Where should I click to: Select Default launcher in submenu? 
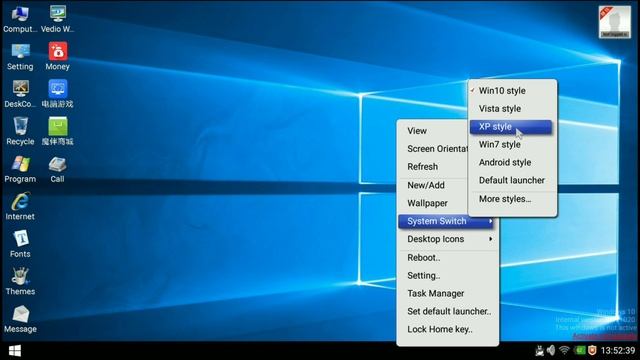(x=512, y=180)
